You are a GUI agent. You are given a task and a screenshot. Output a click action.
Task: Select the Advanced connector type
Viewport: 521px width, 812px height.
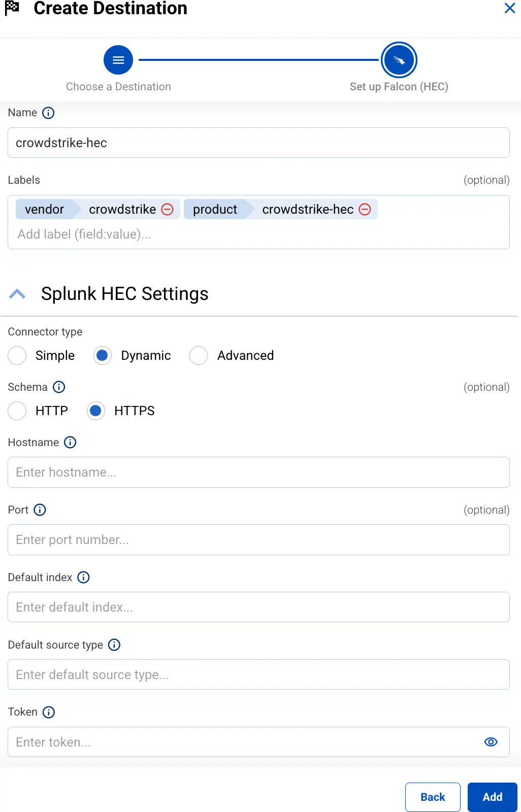[199, 355]
